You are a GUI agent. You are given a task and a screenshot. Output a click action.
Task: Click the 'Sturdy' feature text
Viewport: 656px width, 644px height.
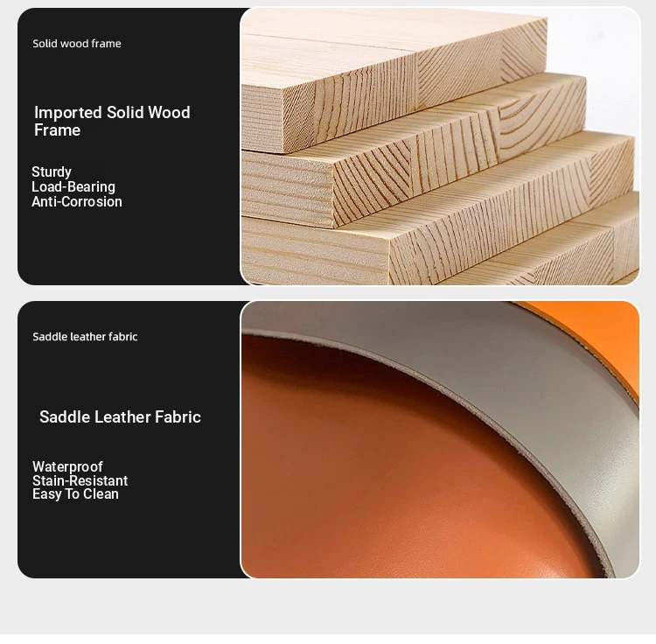52,171
